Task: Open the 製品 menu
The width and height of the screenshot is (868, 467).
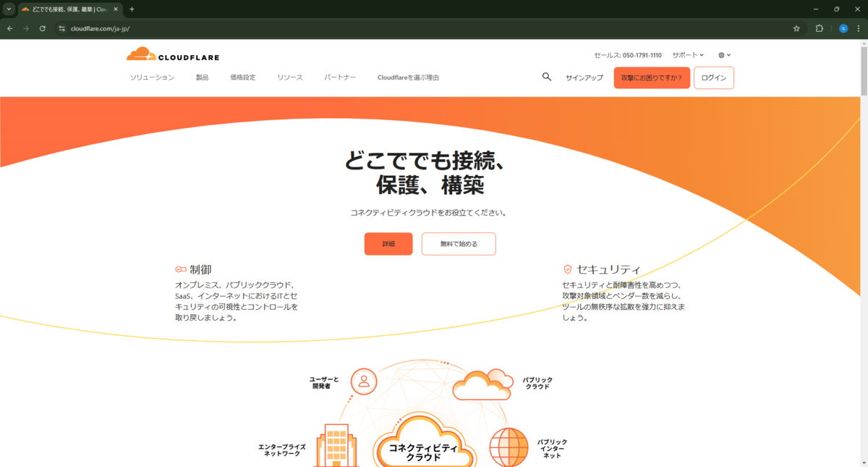Action: click(x=202, y=77)
